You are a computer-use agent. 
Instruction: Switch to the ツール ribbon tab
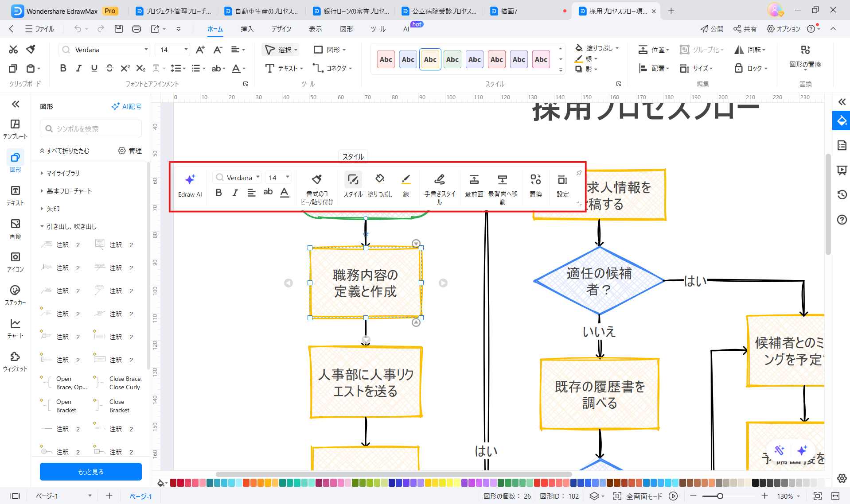(x=378, y=29)
